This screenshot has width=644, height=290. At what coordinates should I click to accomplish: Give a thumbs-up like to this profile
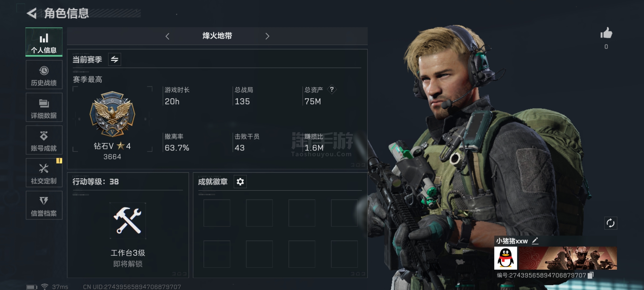(606, 33)
